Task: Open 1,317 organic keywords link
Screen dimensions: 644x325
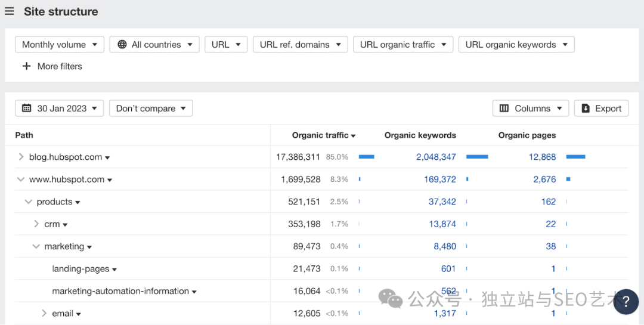Action: coord(445,314)
